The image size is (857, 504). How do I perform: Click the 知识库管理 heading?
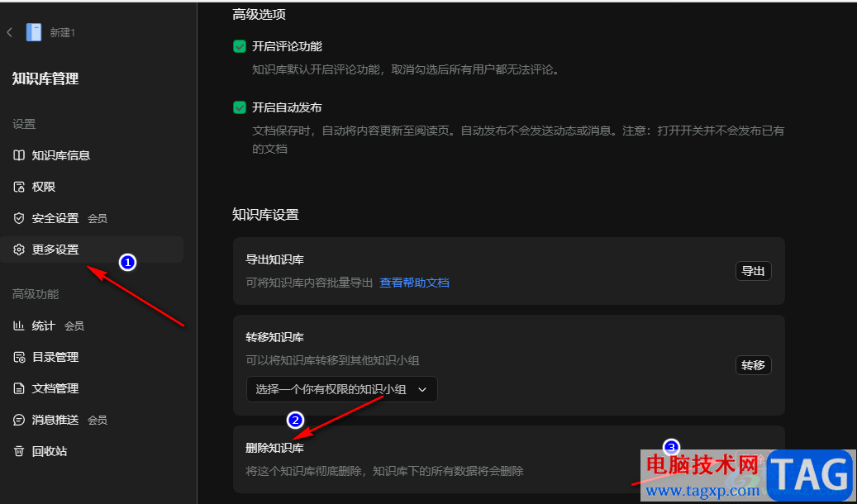45,78
